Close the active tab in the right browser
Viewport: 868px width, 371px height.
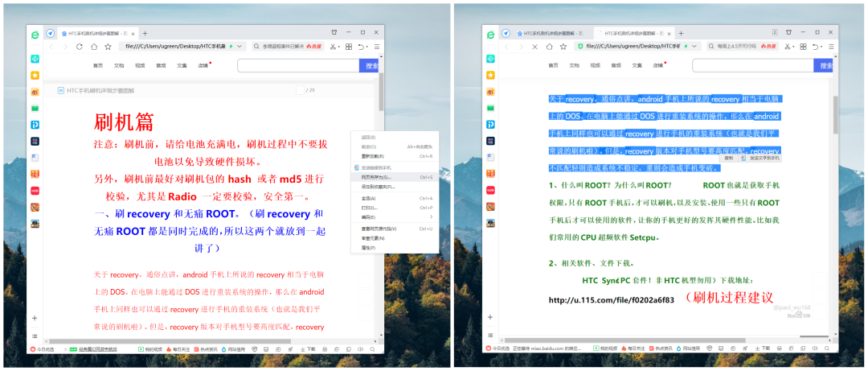coord(671,33)
